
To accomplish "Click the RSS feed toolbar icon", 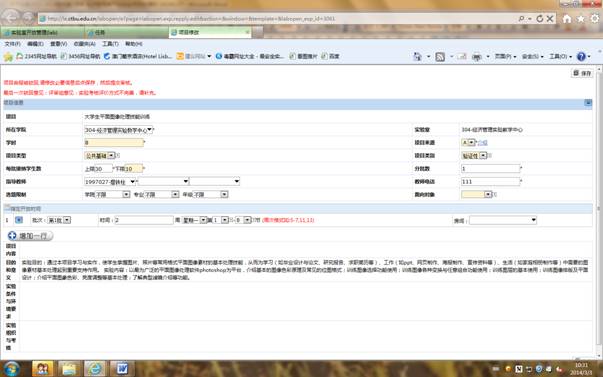I will (x=440, y=57).
